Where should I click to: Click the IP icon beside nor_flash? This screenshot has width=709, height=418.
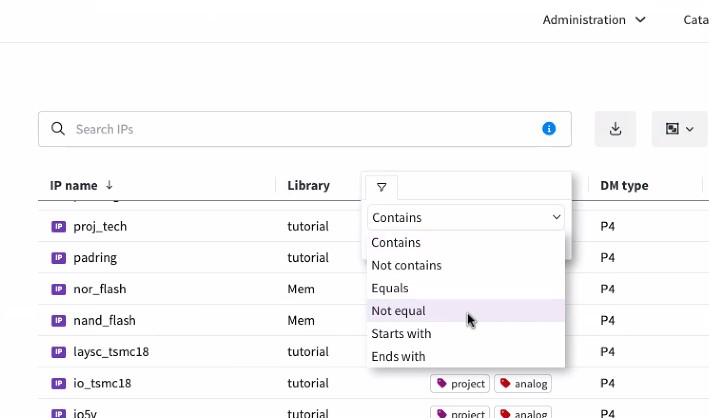[x=58, y=289]
